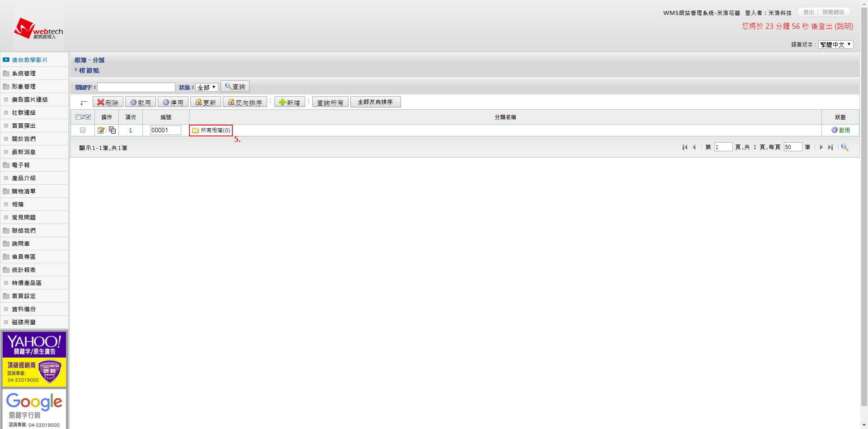Jump to the first page of results
The height and width of the screenshot is (429, 868).
pyautogui.click(x=685, y=147)
